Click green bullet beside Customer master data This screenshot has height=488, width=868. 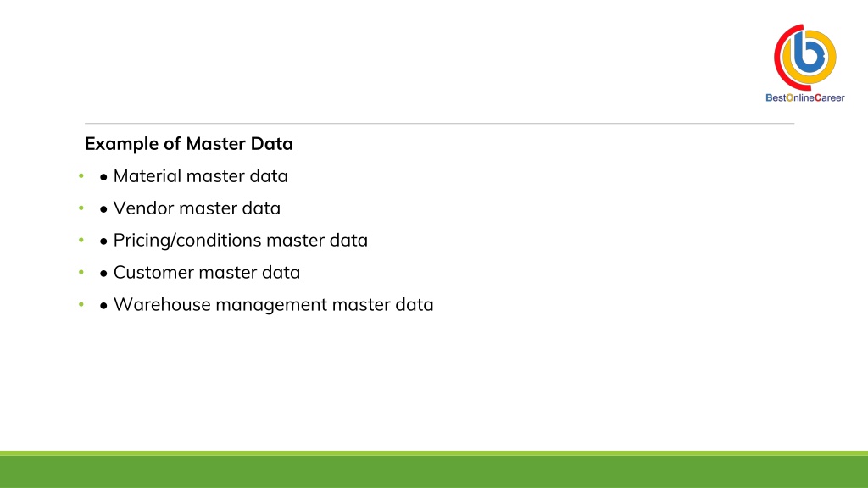pos(81,272)
